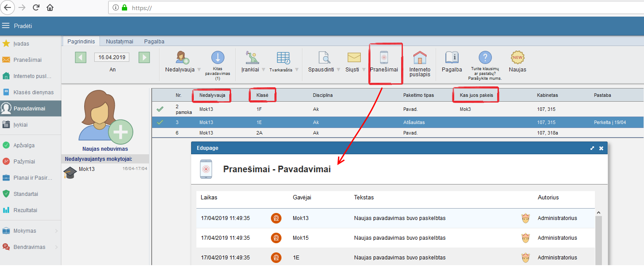Add new absence via Naujas nebuvimas avatar
The image size is (644, 266).
point(105,117)
